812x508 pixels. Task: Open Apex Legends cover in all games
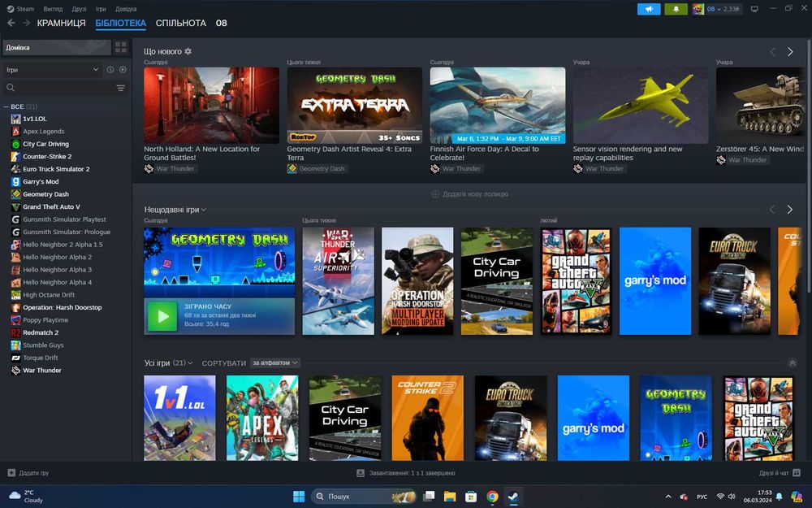(x=262, y=418)
